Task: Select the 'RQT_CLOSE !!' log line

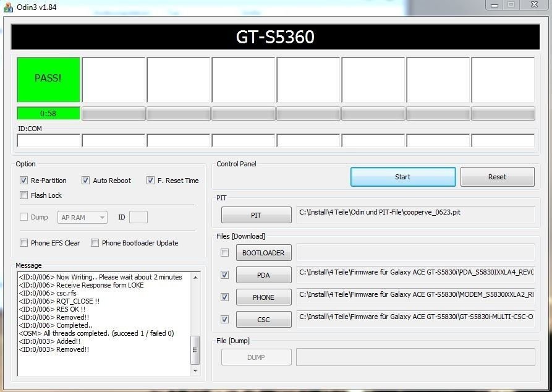Action: click(x=59, y=301)
